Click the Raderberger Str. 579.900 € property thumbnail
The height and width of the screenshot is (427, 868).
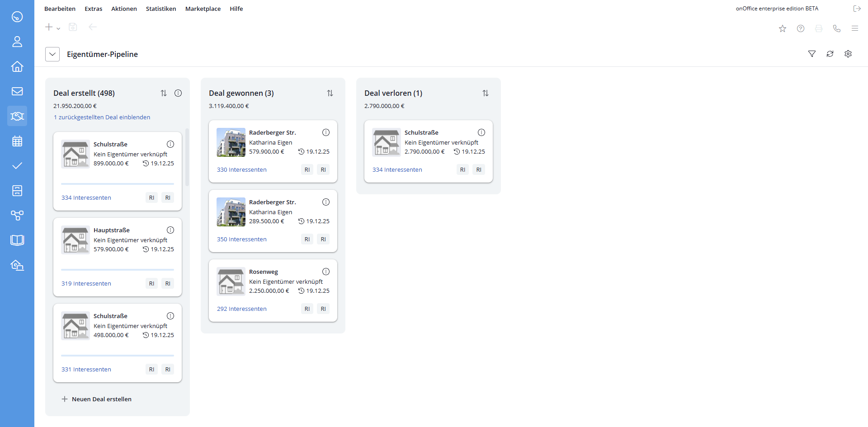coord(231,142)
